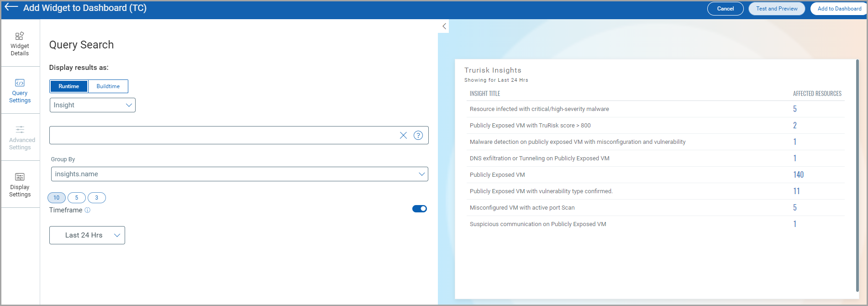This screenshot has width=868, height=306.
Task: Click the Cancel button
Action: pyautogui.click(x=726, y=9)
